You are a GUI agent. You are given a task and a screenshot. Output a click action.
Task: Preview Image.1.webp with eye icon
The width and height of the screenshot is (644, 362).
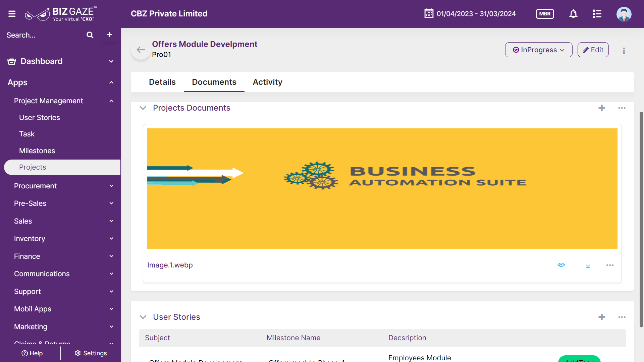pyautogui.click(x=561, y=265)
